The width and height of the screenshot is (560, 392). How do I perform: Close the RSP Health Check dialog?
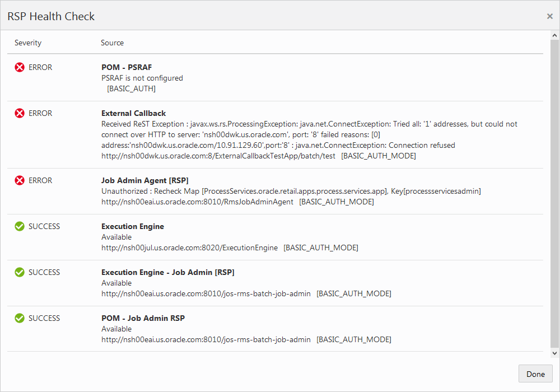pyautogui.click(x=549, y=16)
